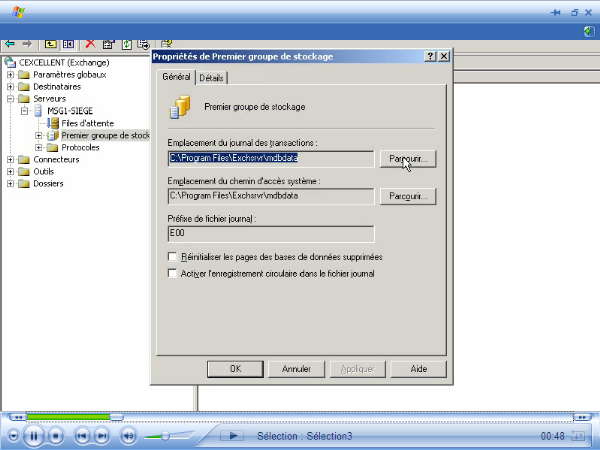Click the player volume slider knob
The width and height of the screenshot is (600, 450).
pyautogui.click(x=165, y=435)
